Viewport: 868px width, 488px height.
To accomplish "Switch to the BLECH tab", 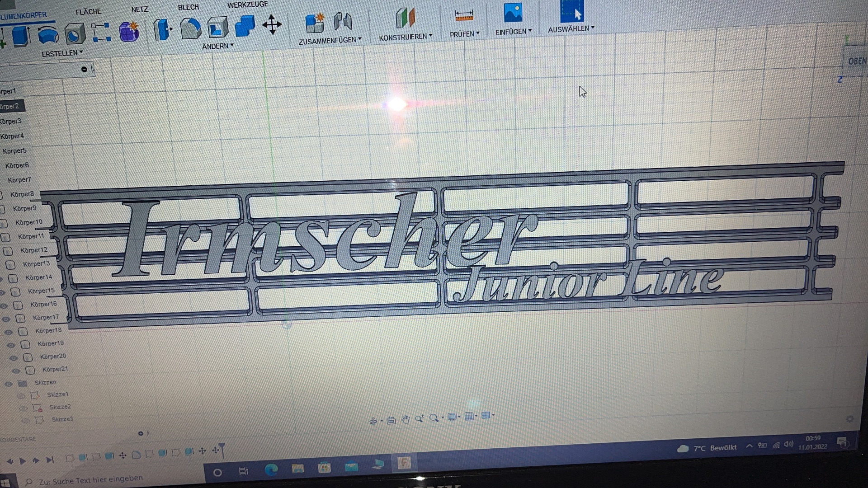I will tap(188, 8).
